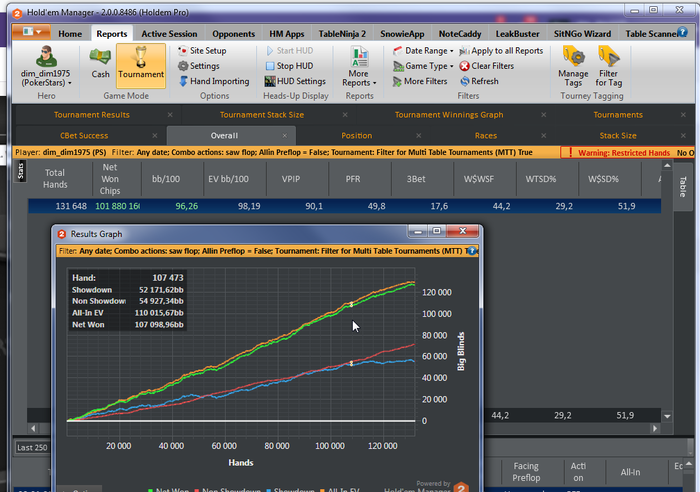Switch to Active Session tab

(169, 33)
